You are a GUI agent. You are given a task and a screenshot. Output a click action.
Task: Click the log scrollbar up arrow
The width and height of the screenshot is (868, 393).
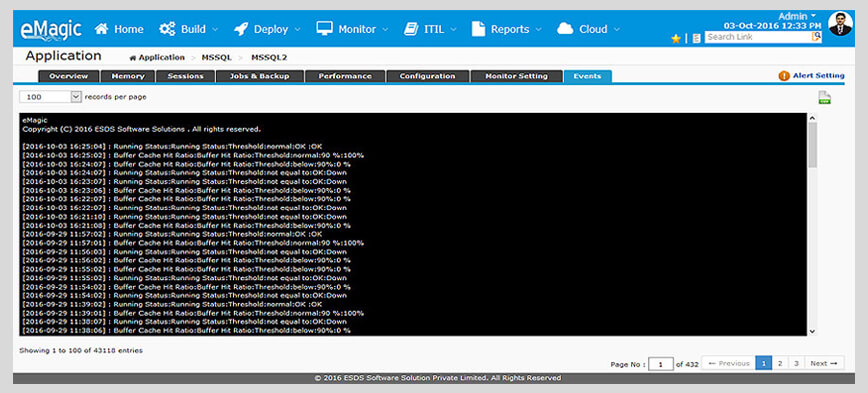[x=812, y=118]
